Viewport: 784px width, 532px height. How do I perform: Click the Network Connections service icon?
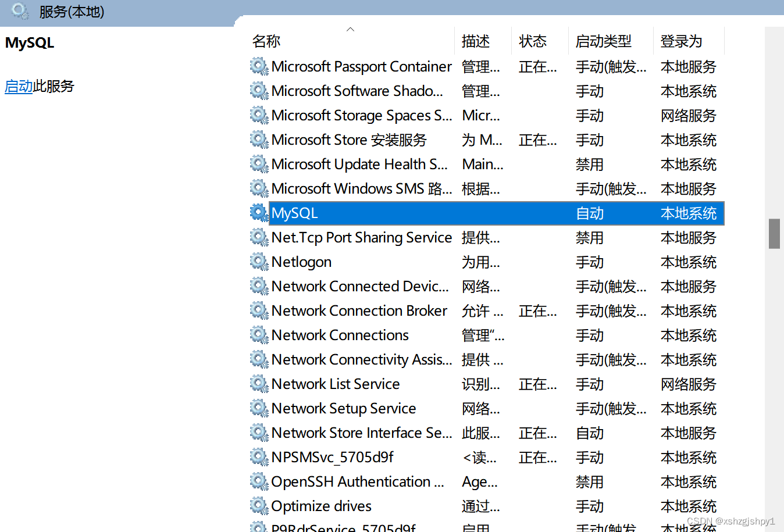coord(259,335)
